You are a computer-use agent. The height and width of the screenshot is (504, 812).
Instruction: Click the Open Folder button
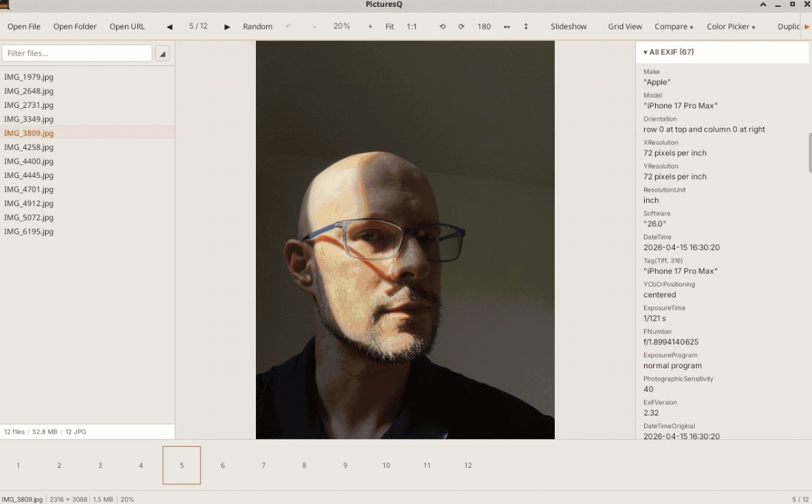(74, 27)
